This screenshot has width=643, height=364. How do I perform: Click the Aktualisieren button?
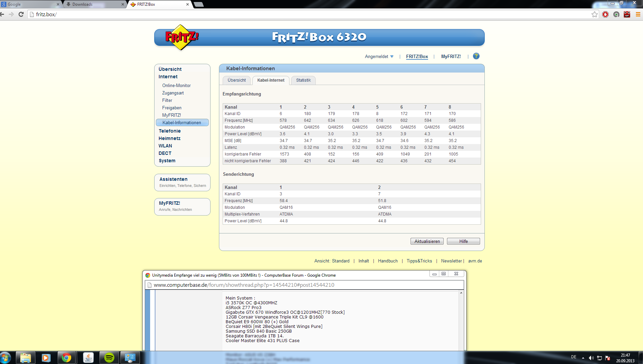coord(427,241)
